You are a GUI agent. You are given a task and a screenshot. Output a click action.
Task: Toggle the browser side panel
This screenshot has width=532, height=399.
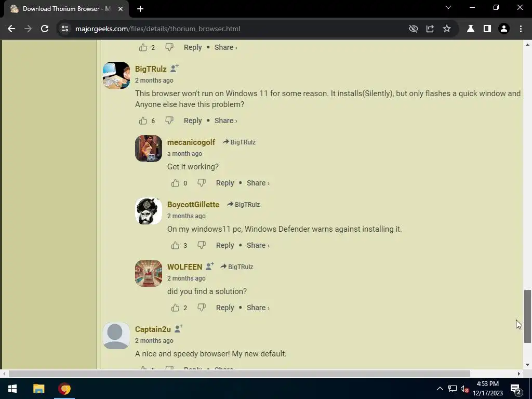pyautogui.click(x=487, y=29)
